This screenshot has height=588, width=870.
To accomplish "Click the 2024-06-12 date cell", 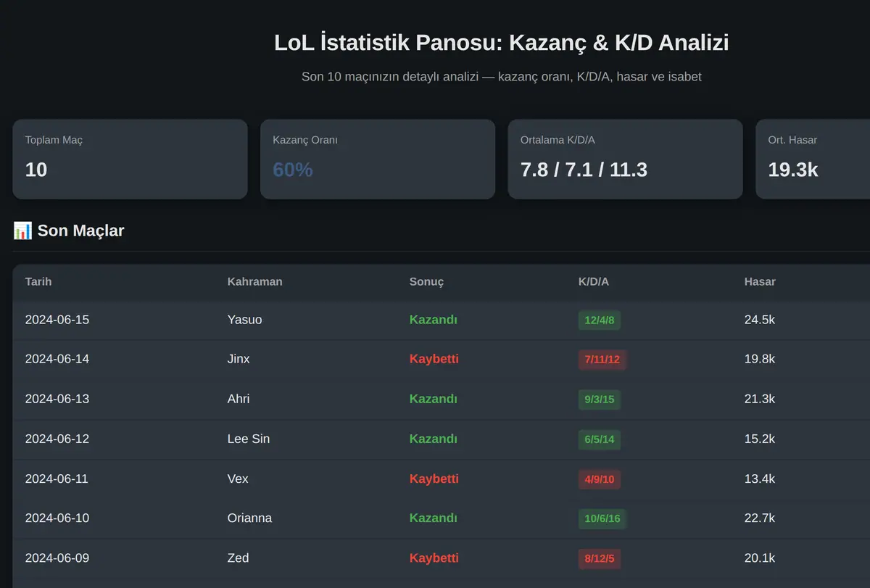I will (x=57, y=439).
